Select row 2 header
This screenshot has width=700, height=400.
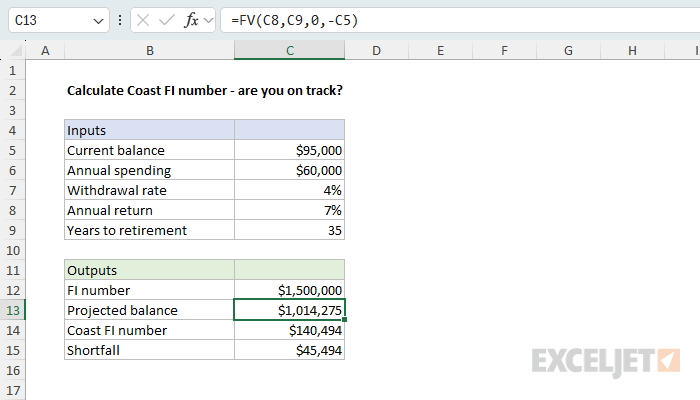tap(12, 91)
